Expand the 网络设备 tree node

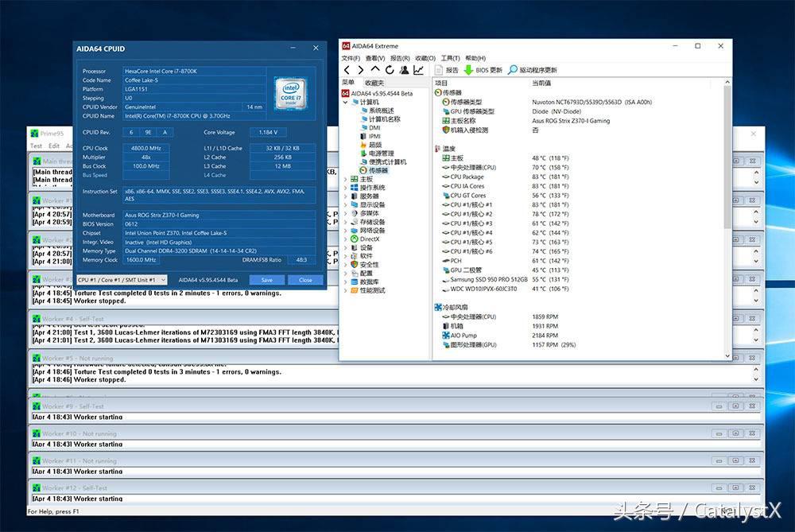click(x=346, y=231)
